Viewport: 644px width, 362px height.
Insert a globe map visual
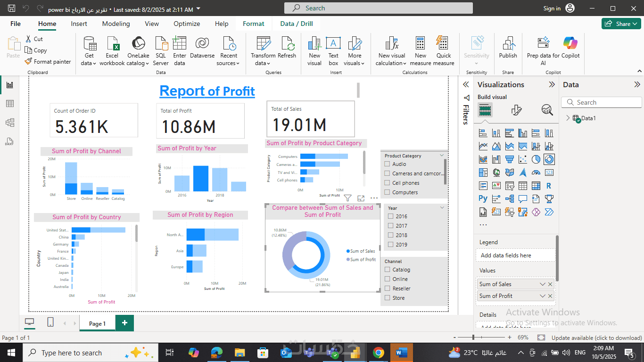click(x=496, y=173)
